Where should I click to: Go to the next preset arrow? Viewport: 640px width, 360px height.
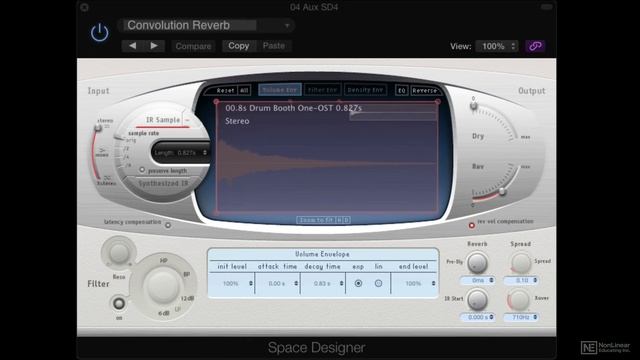154,46
